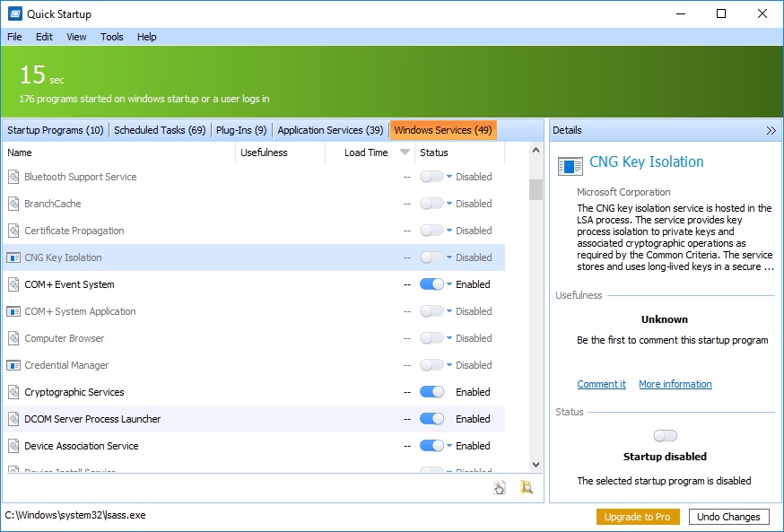Click the Bluetooth Support Service icon
This screenshot has width=784, height=532.
click(x=13, y=177)
